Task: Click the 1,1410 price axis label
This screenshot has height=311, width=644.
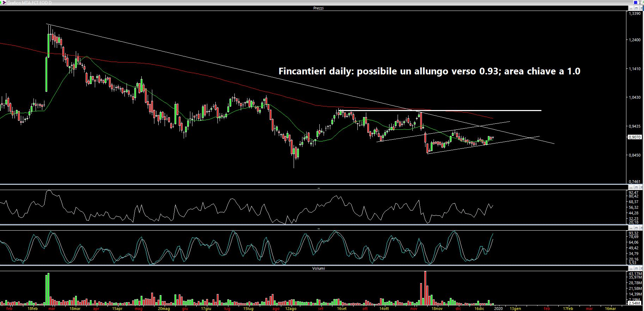Action: click(x=635, y=69)
